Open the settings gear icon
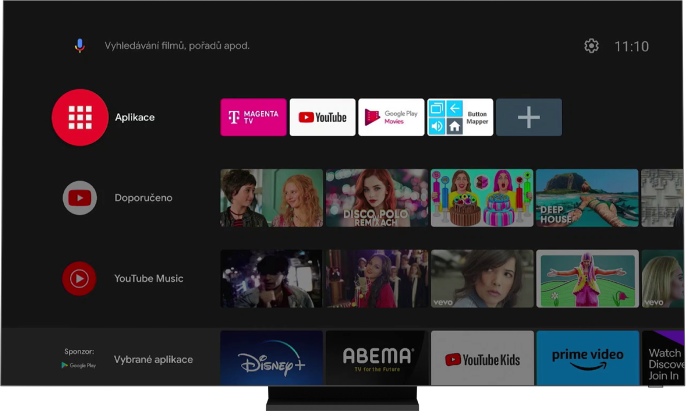This screenshot has width=686, height=411. click(591, 46)
